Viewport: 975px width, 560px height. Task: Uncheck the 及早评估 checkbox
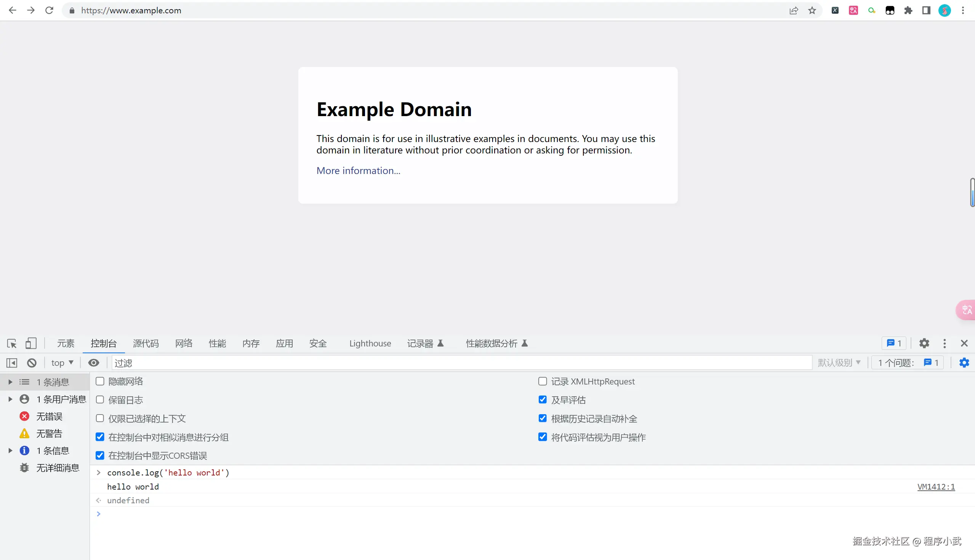pos(542,400)
